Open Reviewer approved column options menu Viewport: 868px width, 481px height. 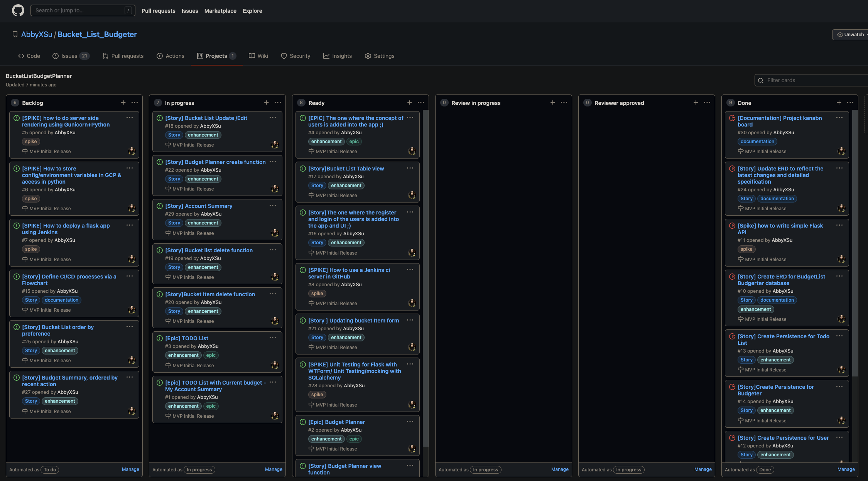point(707,103)
